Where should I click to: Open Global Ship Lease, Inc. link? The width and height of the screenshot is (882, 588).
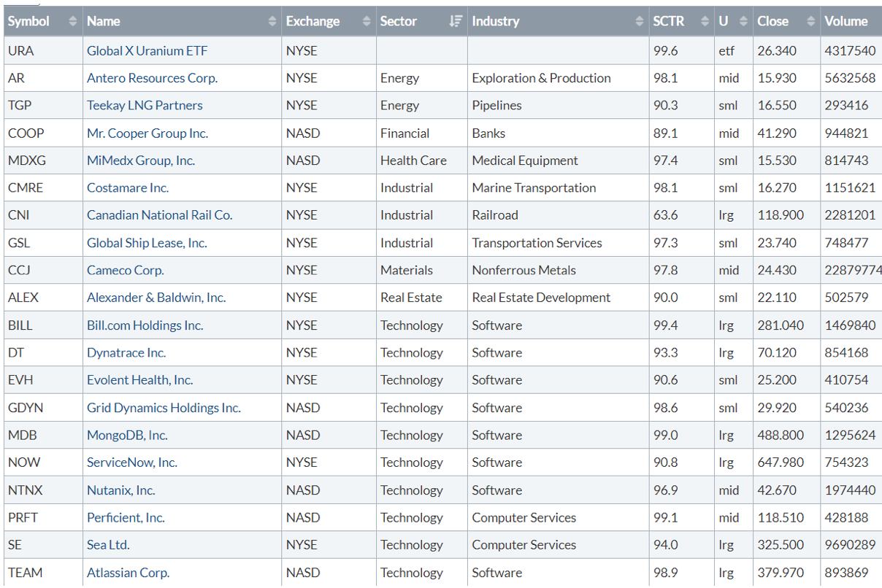(x=147, y=243)
